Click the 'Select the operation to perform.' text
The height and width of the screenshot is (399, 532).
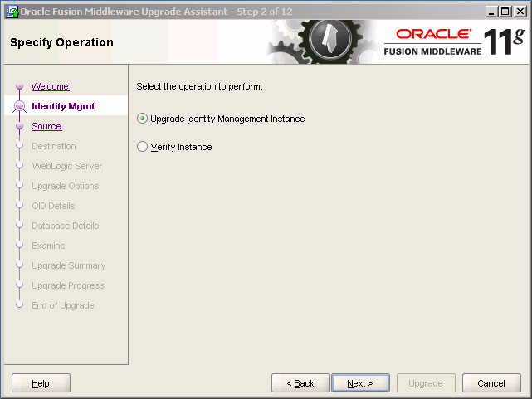pos(199,87)
